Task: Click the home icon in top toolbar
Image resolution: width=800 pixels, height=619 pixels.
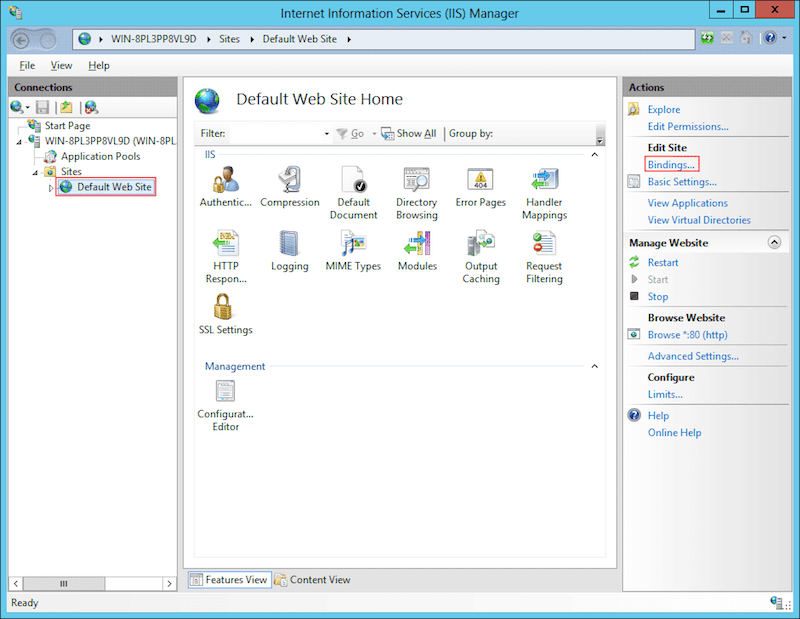Action: click(746, 38)
